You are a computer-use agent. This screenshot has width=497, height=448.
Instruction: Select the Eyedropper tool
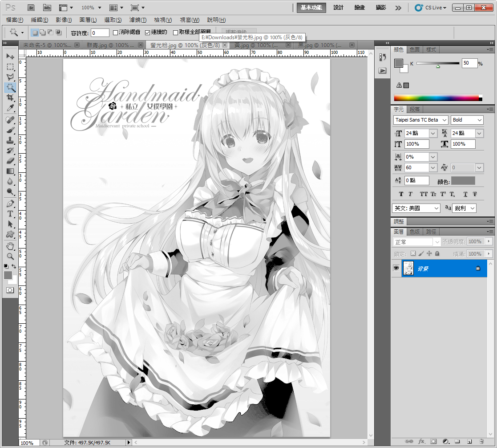pos(10,108)
